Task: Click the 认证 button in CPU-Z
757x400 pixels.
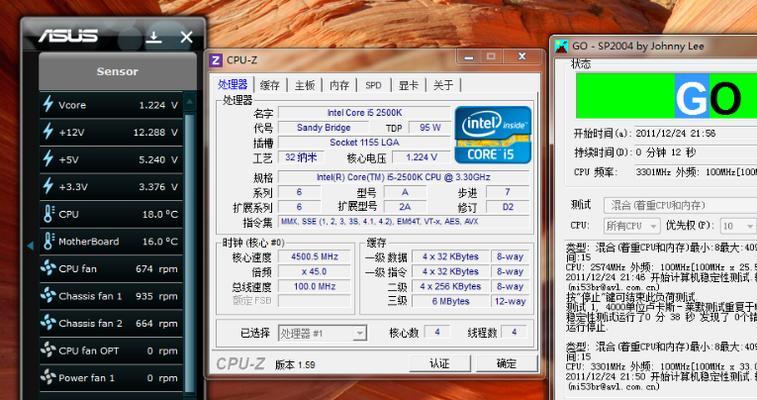Action: [440, 363]
